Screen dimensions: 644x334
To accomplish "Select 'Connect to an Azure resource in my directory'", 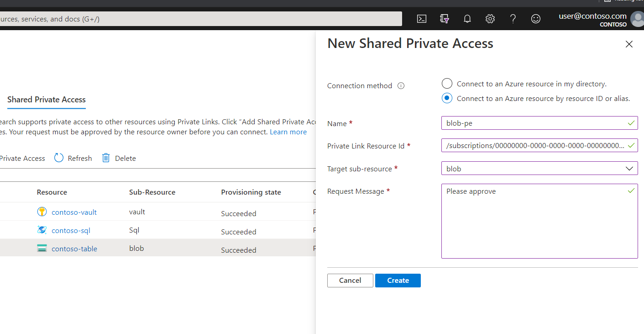I will (x=447, y=84).
